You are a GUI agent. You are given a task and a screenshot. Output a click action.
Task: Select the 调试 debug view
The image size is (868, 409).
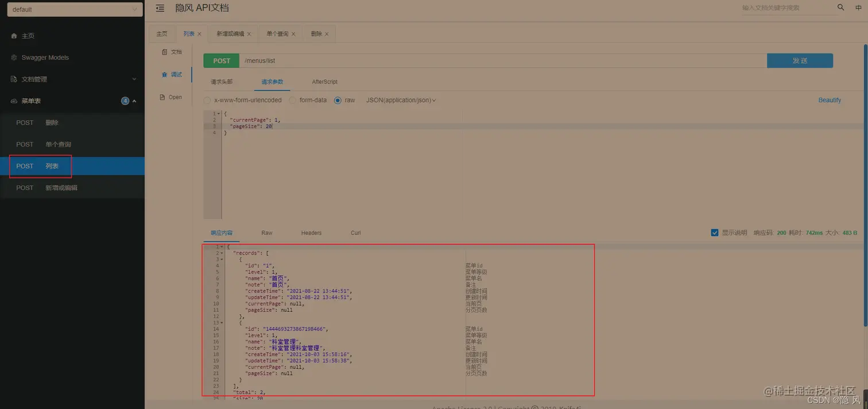click(x=172, y=75)
